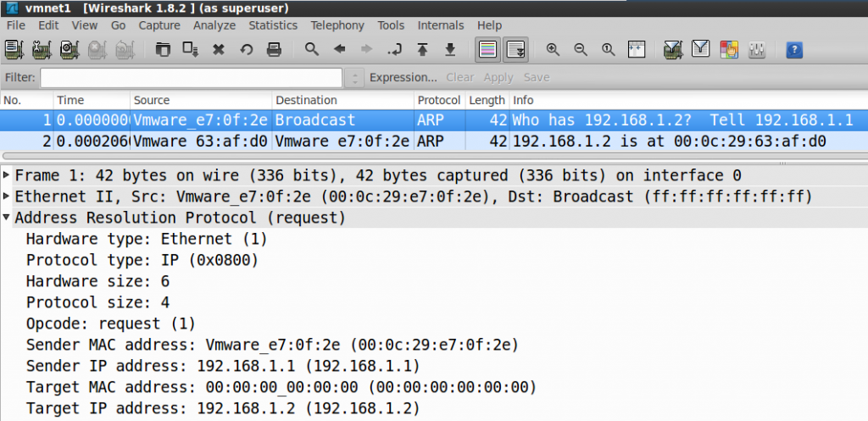
Task: Reload this capture file icon
Action: pyautogui.click(x=247, y=50)
